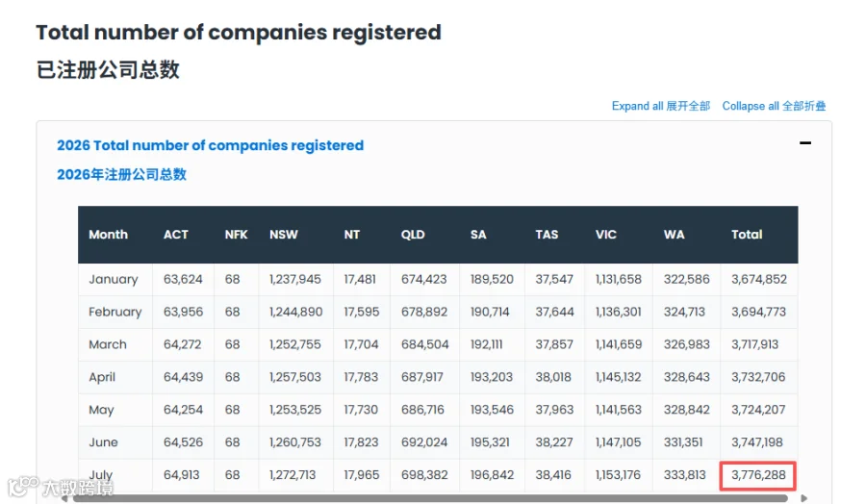Click the horizontal scrollbar right arrow
The width and height of the screenshot is (866, 504).
click(804, 498)
